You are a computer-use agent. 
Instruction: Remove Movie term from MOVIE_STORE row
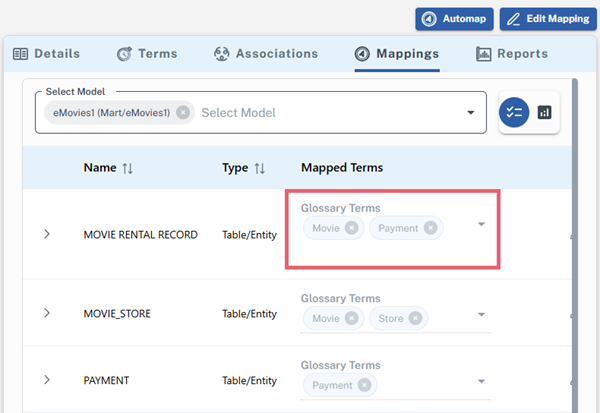coord(351,319)
